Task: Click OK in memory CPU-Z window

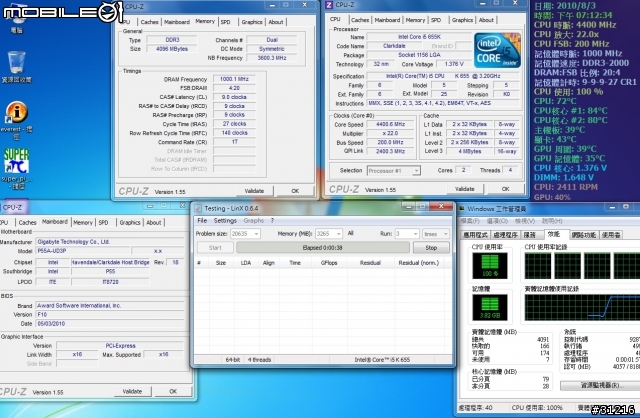Action: pyautogui.click(x=295, y=191)
